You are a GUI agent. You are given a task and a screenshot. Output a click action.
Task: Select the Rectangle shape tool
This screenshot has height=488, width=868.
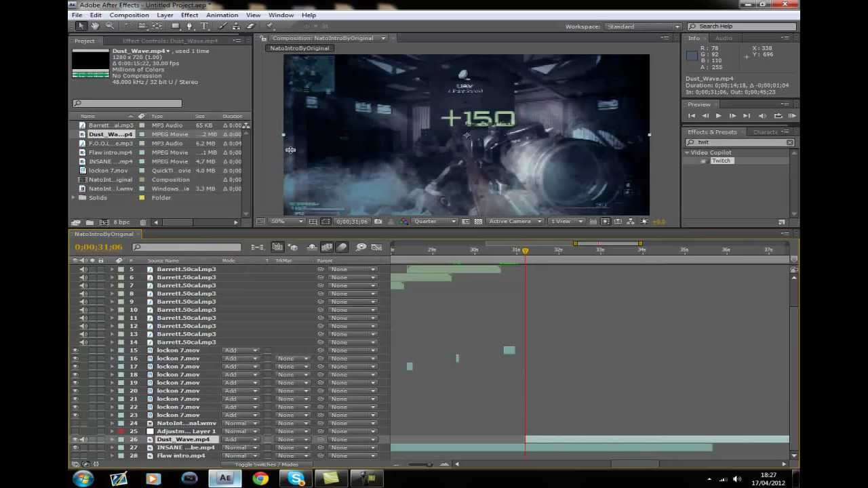click(x=175, y=26)
